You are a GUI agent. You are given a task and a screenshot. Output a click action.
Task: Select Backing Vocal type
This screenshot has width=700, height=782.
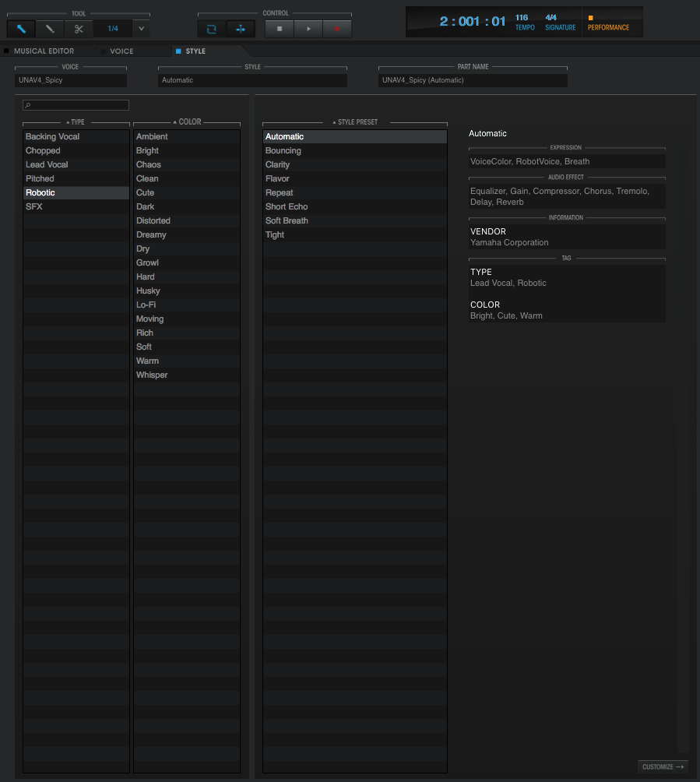[x=76, y=136]
